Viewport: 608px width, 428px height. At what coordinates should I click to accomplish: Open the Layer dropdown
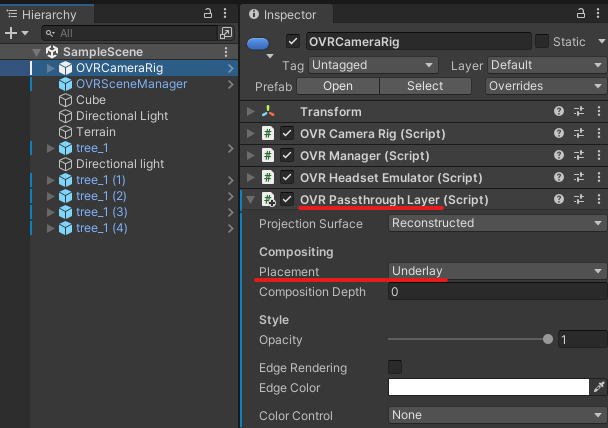point(547,65)
